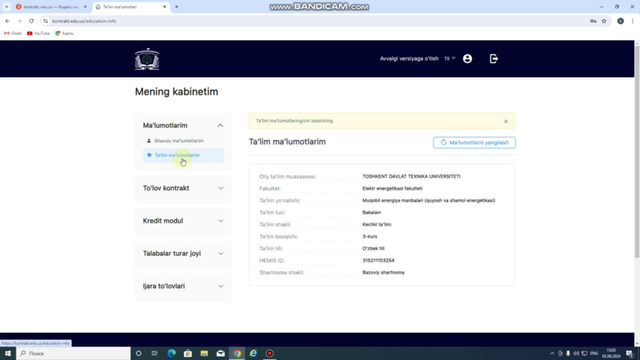This screenshot has width=640, height=360.
Task: Open the user profile account icon
Action: tap(467, 59)
